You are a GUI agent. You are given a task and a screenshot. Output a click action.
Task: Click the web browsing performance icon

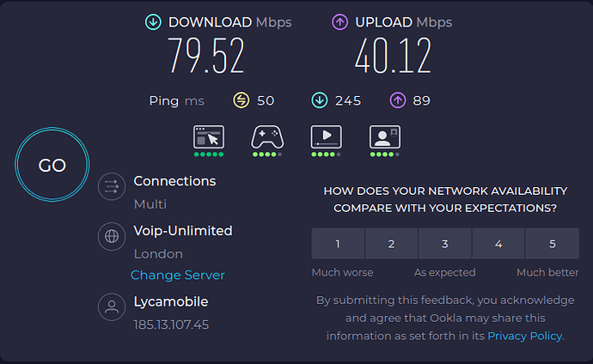pyautogui.click(x=209, y=137)
